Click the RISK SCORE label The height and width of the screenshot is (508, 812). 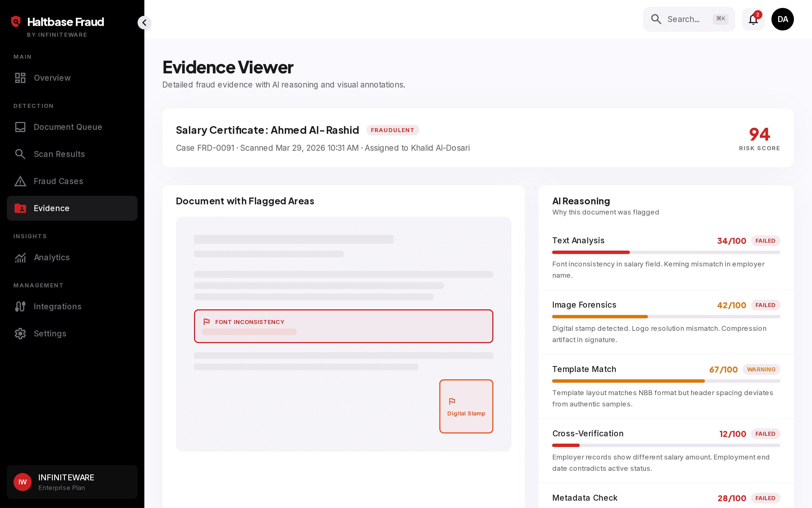click(x=759, y=148)
